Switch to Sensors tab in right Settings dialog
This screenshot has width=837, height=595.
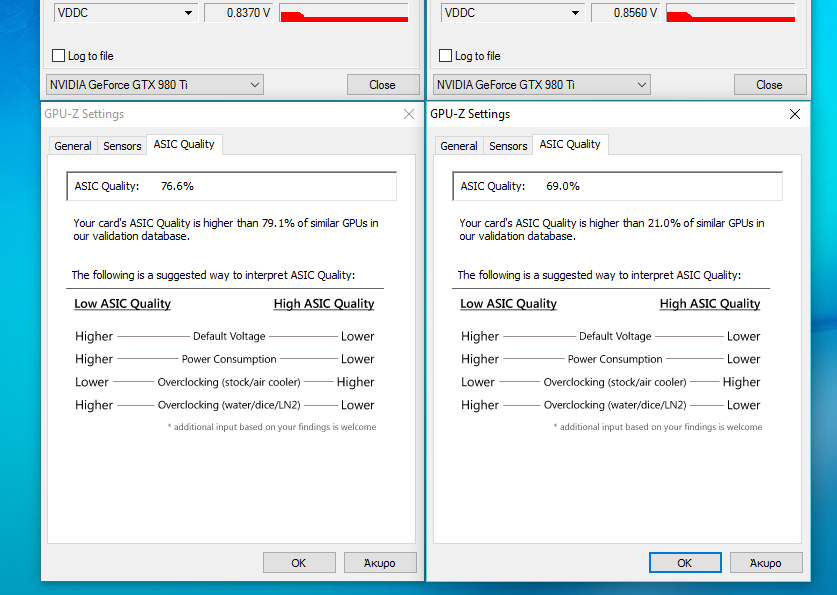(x=508, y=146)
